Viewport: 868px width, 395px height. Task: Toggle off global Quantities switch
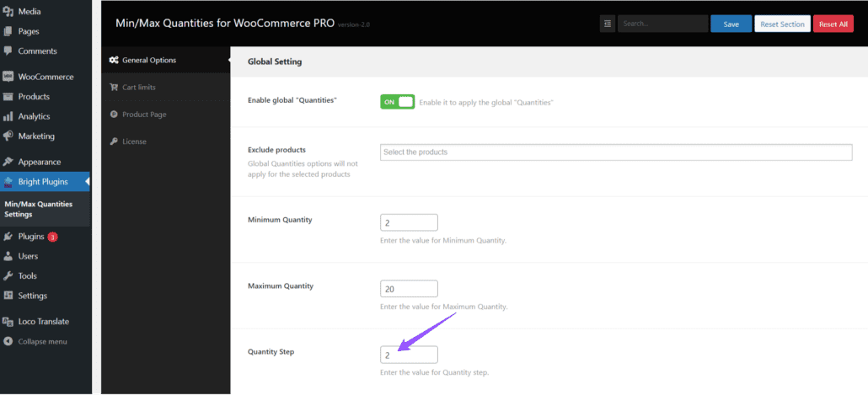click(397, 101)
